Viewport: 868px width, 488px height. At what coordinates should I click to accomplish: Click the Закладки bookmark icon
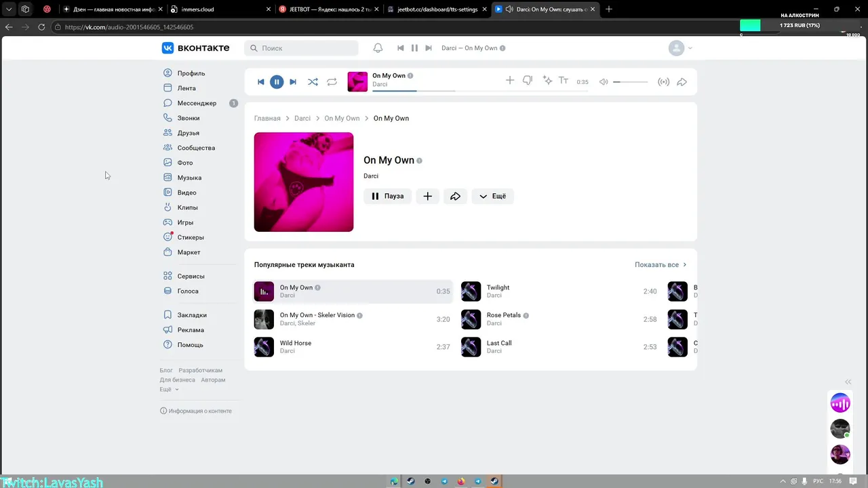click(167, 315)
